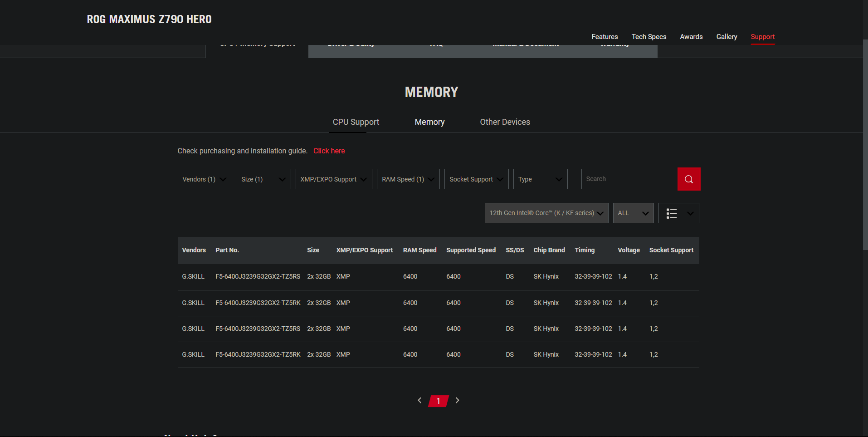Image resolution: width=868 pixels, height=437 pixels.
Task: Open the Socket Support dropdown
Action: [476, 179]
